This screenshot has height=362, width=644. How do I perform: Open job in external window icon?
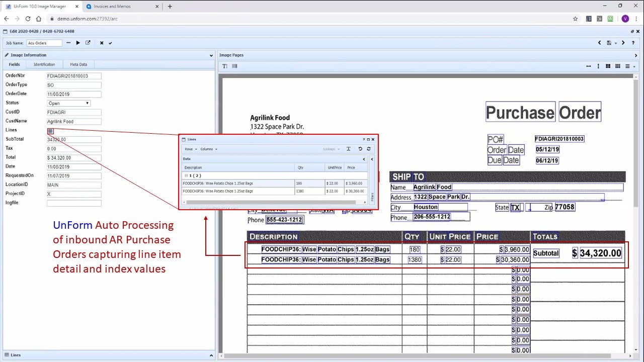(x=88, y=43)
